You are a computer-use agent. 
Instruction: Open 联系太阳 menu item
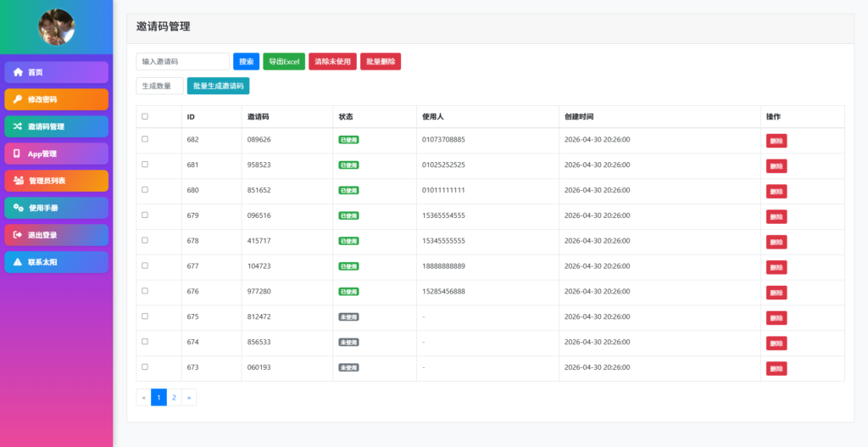57,262
